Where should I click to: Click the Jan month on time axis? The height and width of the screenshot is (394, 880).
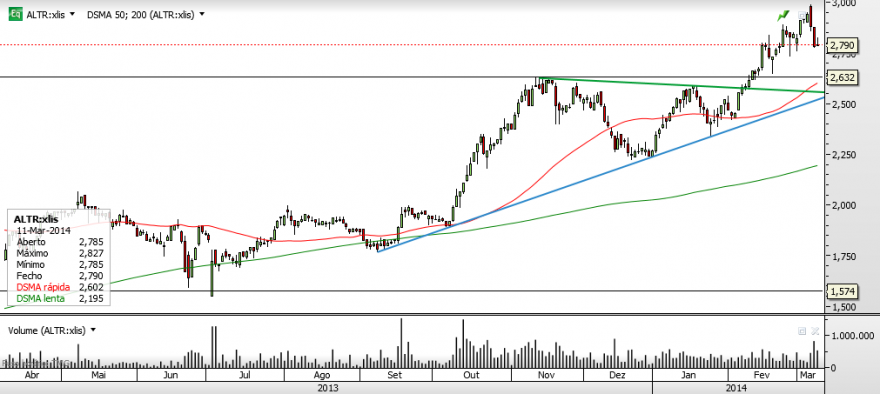[689, 374]
